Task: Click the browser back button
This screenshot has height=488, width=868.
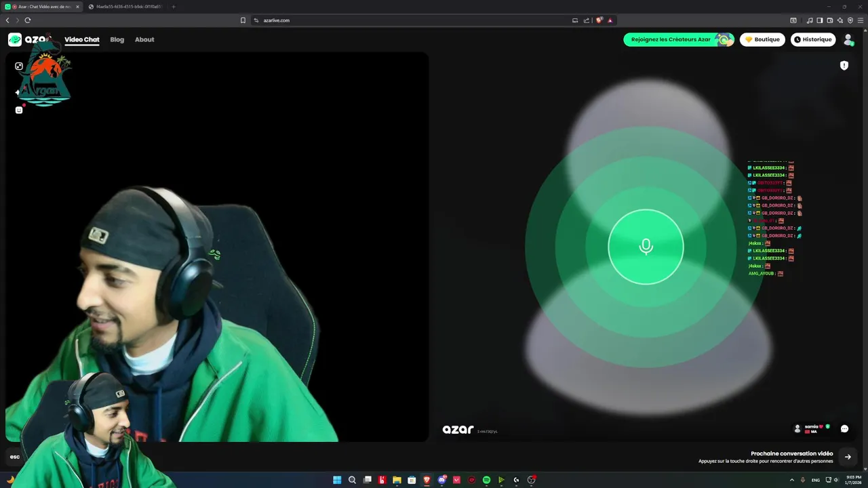Action: point(7,20)
